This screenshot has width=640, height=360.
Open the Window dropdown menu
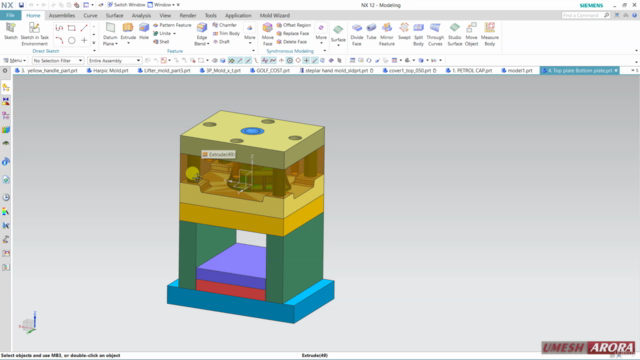point(163,5)
